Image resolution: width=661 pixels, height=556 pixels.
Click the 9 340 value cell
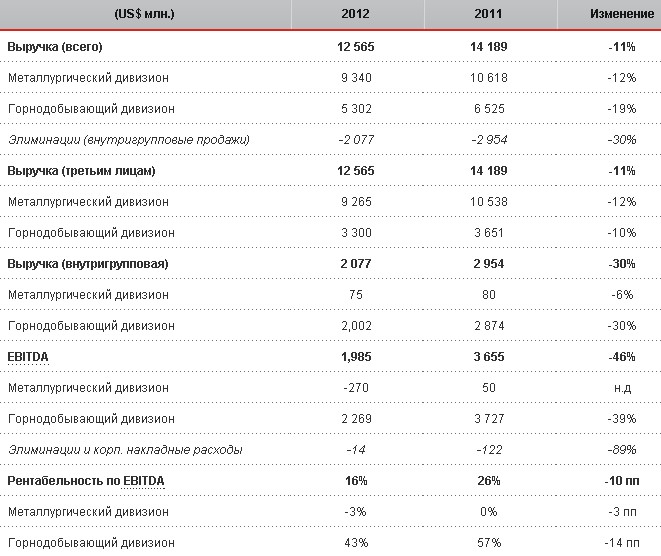point(357,78)
